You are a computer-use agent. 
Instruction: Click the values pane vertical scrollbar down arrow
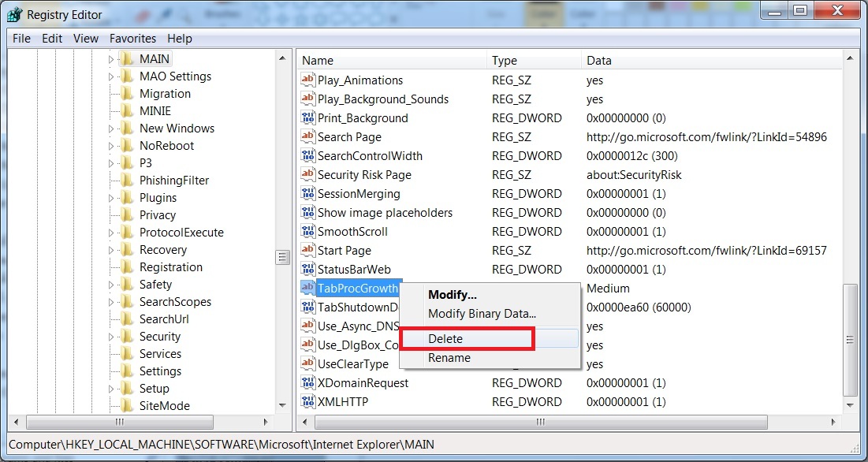pyautogui.click(x=849, y=404)
